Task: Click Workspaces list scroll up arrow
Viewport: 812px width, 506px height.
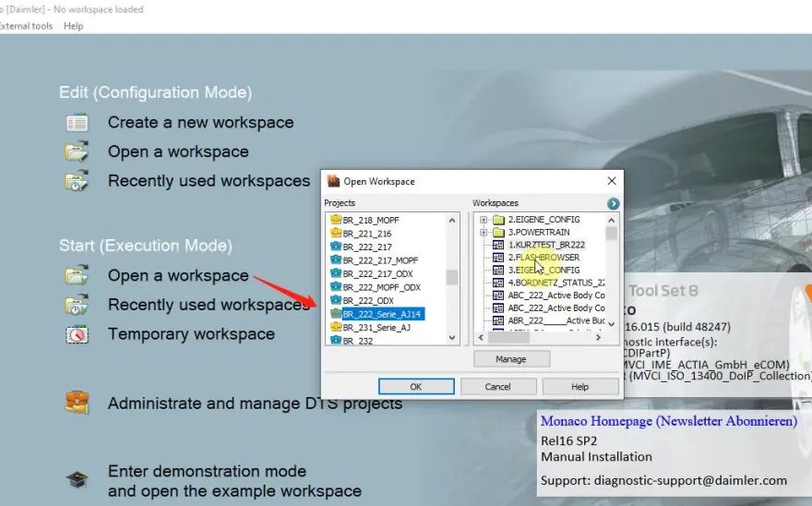Action: (x=611, y=220)
